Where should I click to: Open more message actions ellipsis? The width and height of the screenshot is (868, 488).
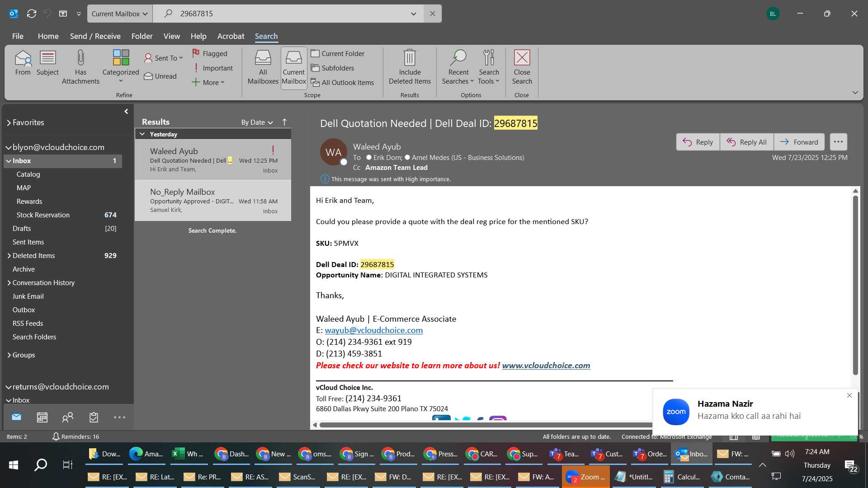[838, 142]
